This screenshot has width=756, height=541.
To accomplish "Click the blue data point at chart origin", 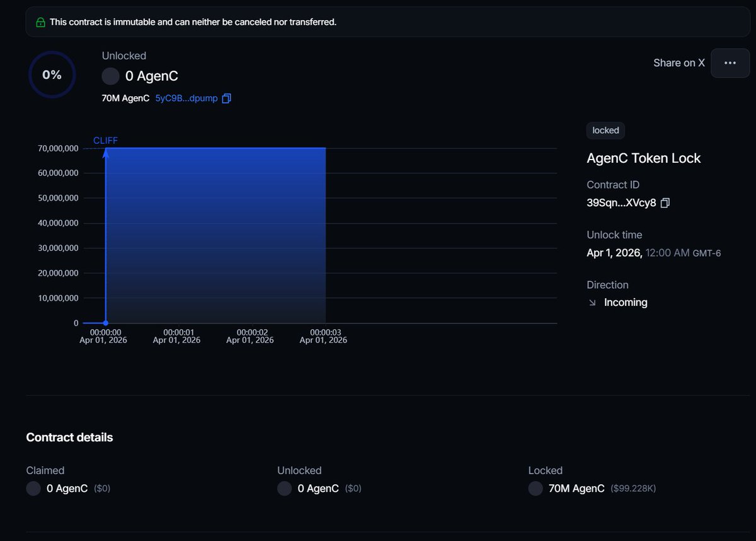I will [x=105, y=323].
